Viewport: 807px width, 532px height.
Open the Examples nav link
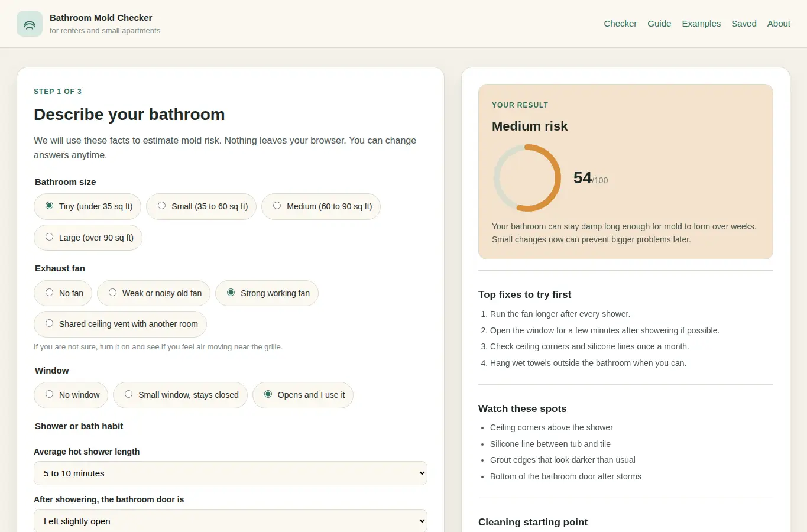(x=701, y=24)
